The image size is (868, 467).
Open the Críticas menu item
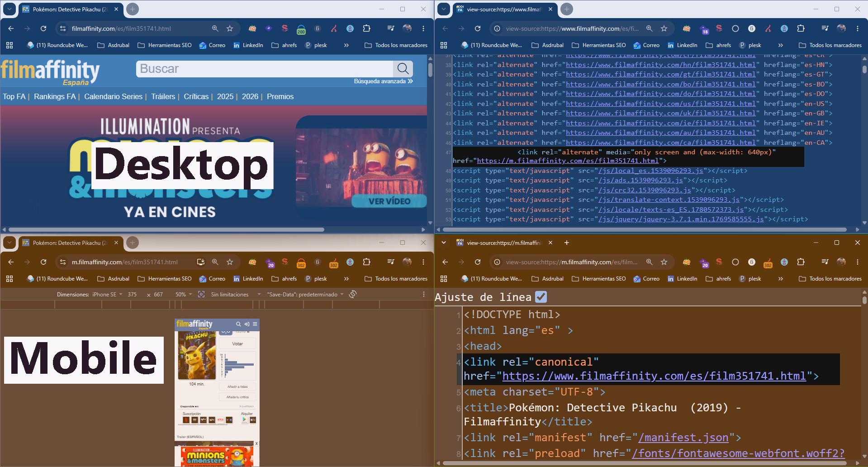click(x=196, y=96)
